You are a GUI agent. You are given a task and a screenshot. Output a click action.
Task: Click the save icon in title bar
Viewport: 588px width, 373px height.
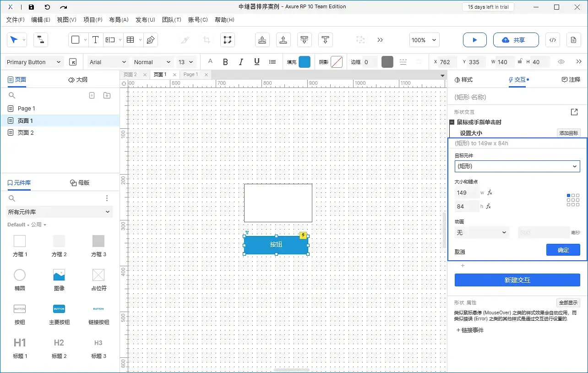pos(31,7)
